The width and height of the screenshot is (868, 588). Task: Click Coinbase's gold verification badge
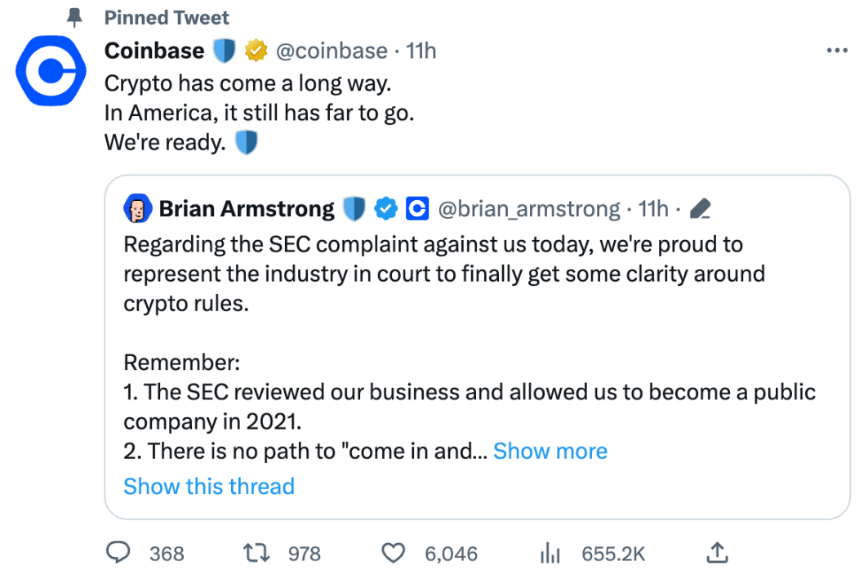click(257, 50)
